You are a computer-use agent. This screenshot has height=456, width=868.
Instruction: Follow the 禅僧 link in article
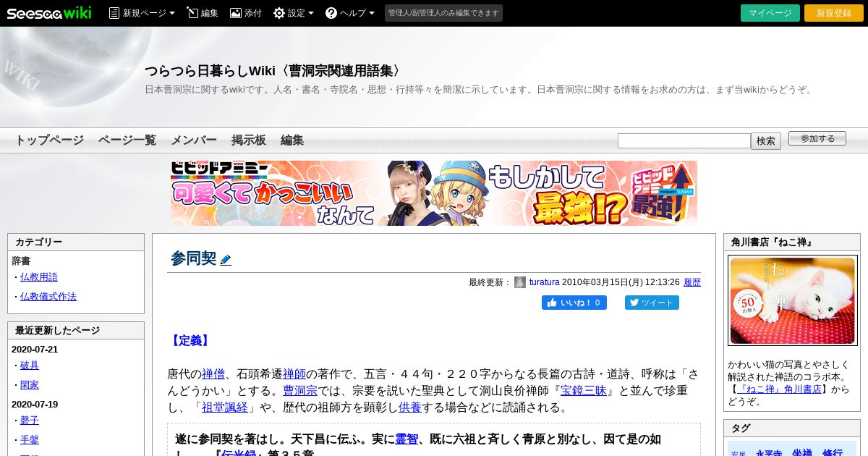click(213, 374)
